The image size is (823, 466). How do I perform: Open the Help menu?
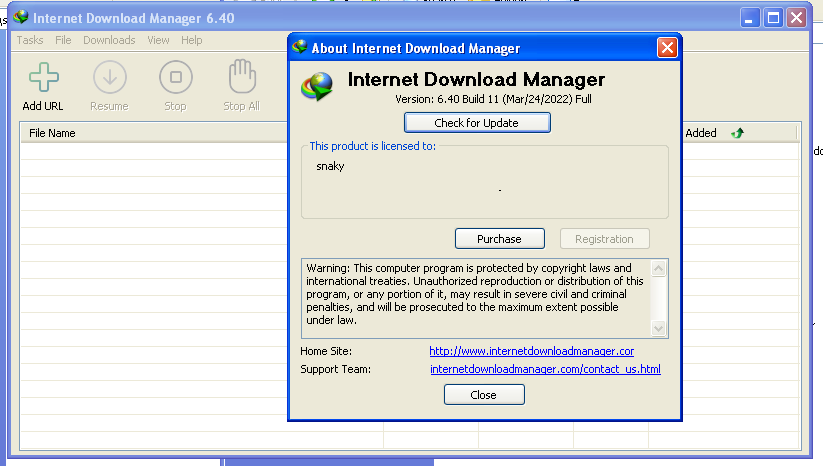point(192,40)
